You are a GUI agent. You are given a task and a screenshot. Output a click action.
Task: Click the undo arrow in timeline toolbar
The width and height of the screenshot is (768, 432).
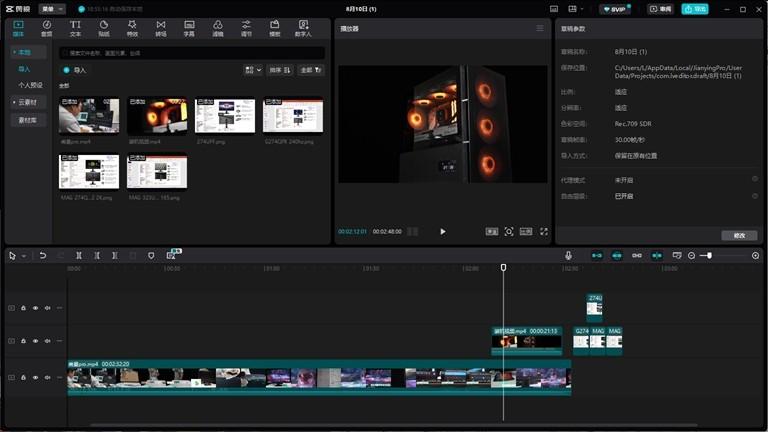(x=43, y=256)
